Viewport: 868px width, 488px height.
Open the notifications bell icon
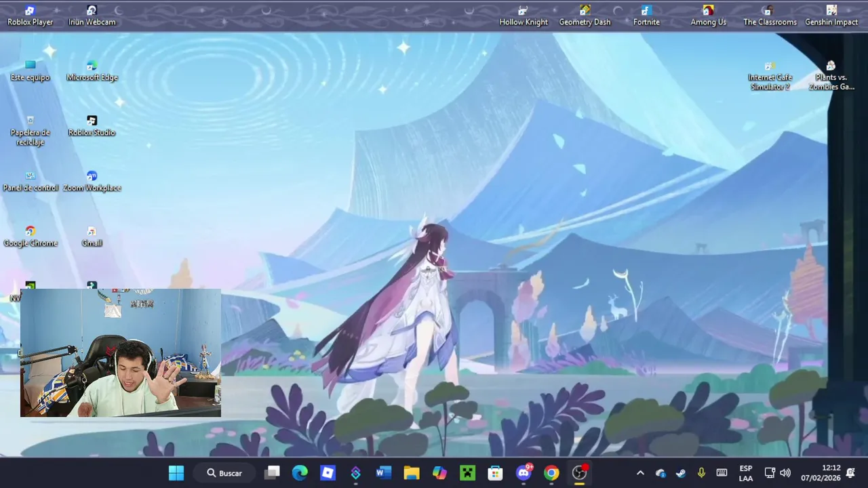click(x=850, y=473)
